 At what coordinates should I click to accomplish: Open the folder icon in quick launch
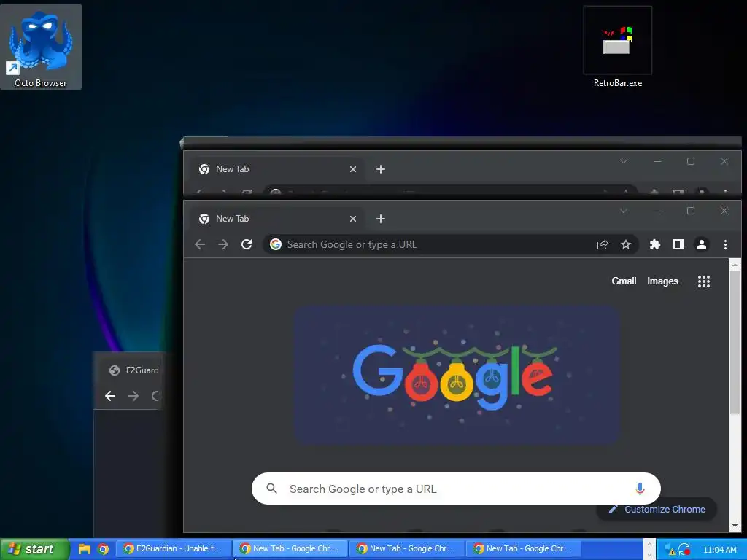(x=85, y=549)
